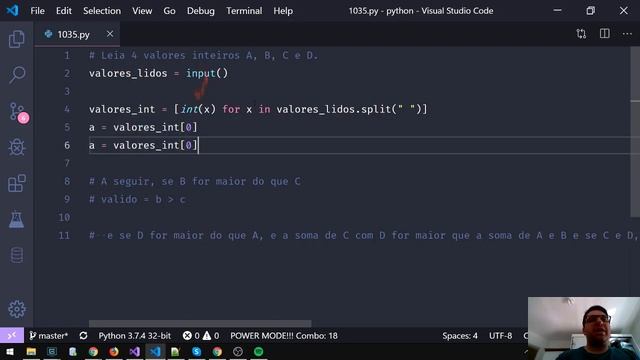
Task: Open the editor More Actions ellipsis
Action: pos(627,34)
